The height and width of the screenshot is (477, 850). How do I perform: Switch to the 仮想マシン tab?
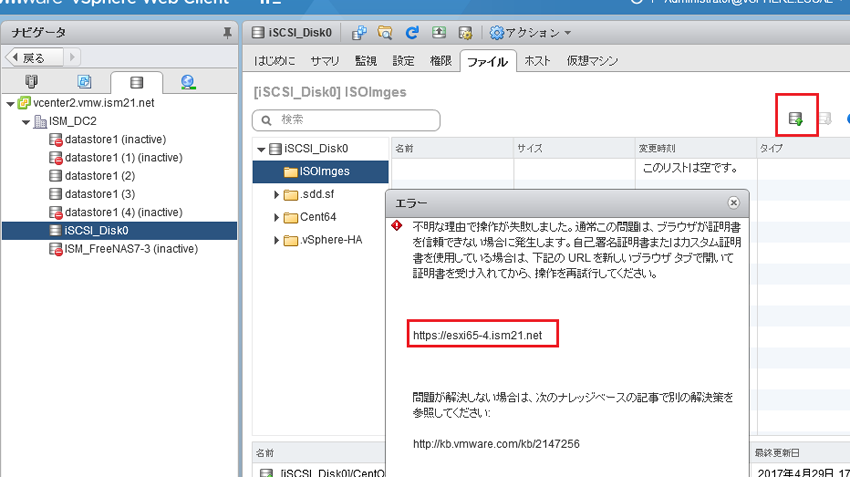tap(592, 61)
